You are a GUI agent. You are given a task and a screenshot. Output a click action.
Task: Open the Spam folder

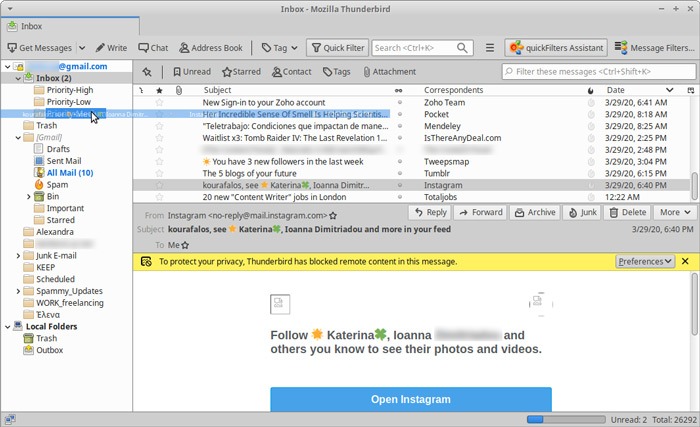(x=57, y=184)
